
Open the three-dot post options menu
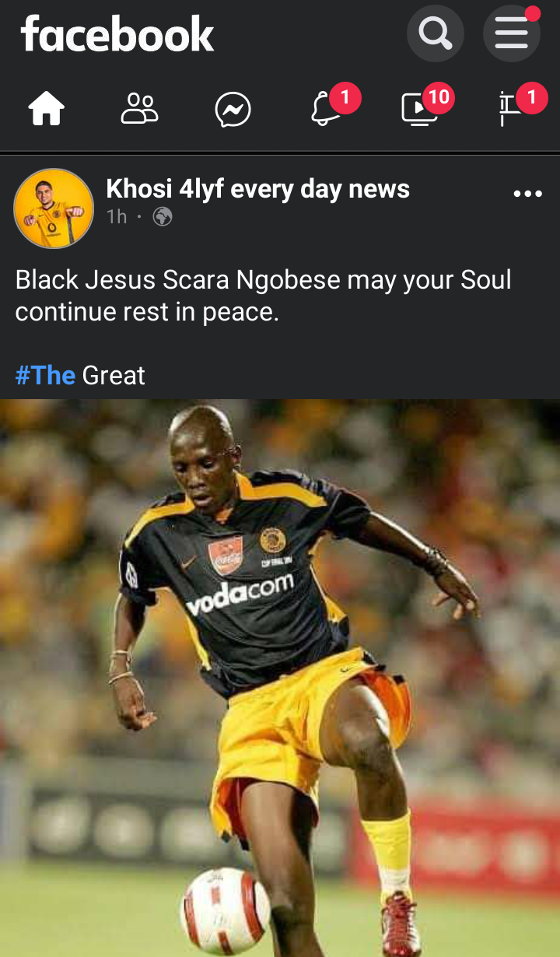(528, 194)
